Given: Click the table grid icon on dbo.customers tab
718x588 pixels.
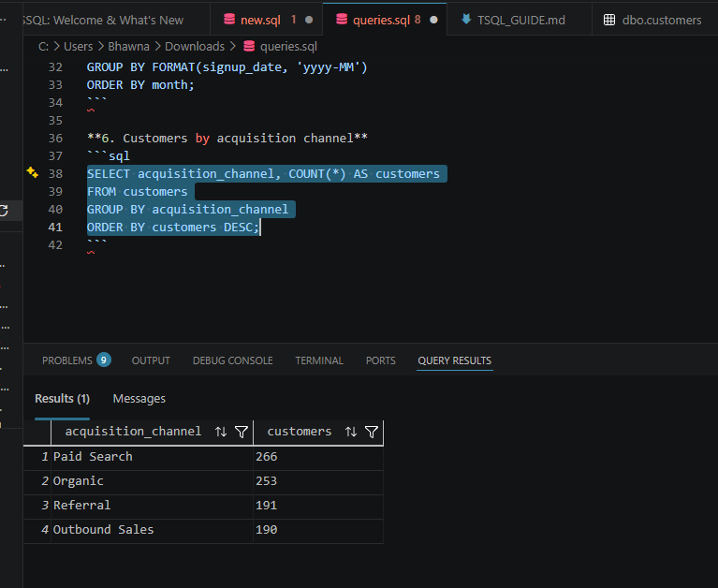Looking at the screenshot, I should 609,20.
